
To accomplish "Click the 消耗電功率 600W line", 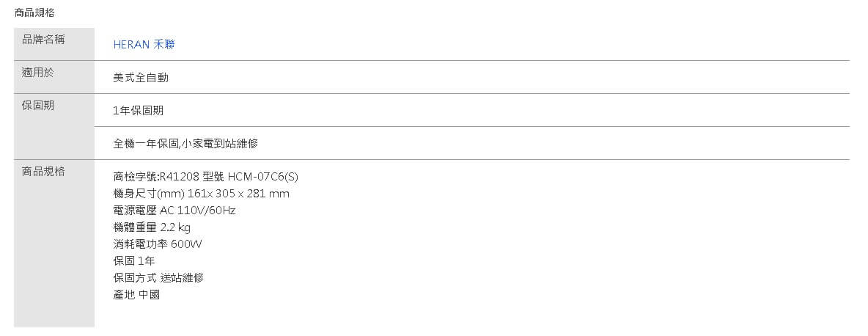I will click(158, 244).
